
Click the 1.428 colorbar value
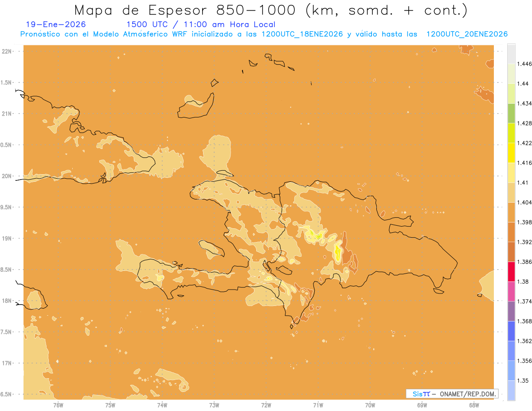tap(524, 123)
